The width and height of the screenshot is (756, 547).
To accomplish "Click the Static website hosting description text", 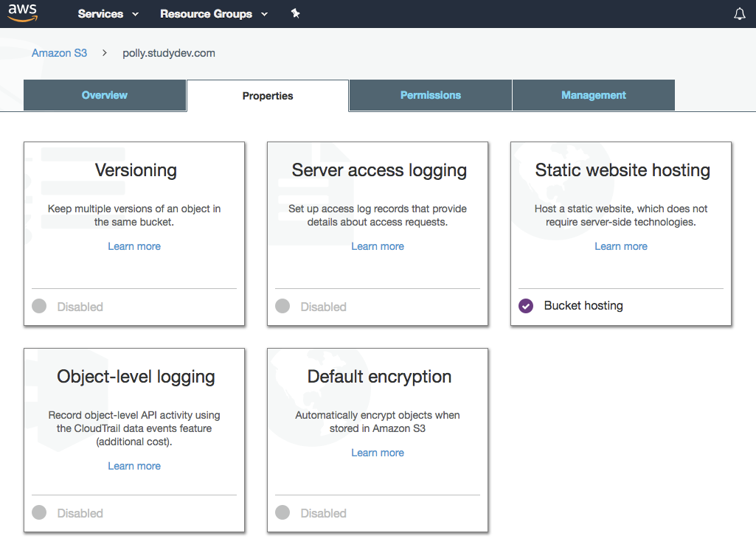I will coord(621,215).
